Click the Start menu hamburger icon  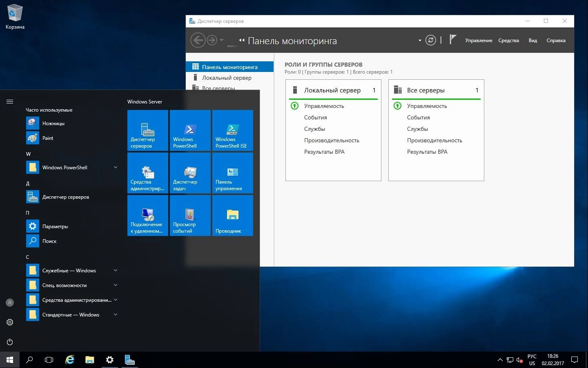(x=10, y=102)
